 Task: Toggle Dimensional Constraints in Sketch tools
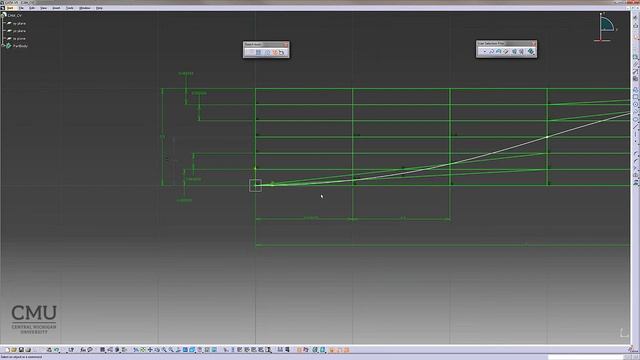click(x=281, y=53)
